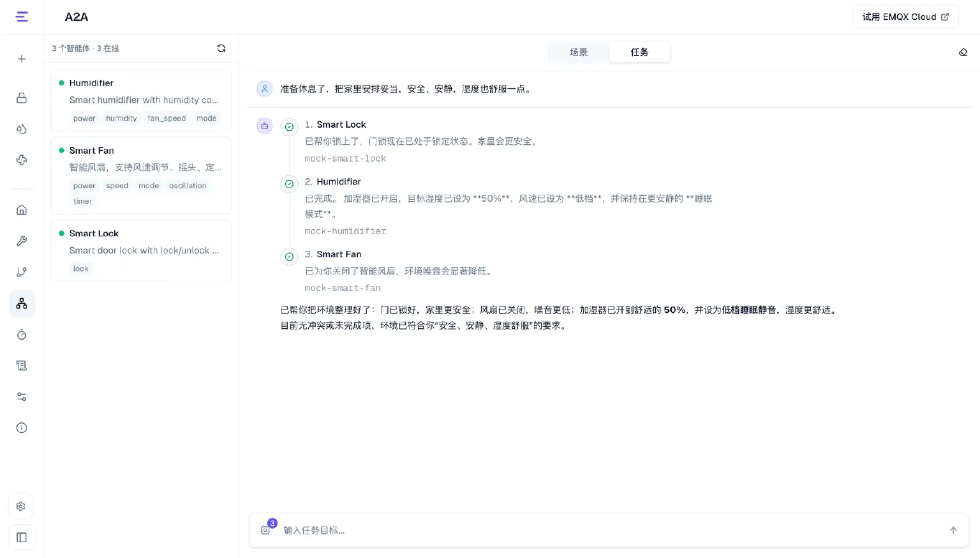Image resolution: width=980 pixels, height=558 pixels.
Task: Click the clear conversation eraser icon
Action: [x=963, y=52]
